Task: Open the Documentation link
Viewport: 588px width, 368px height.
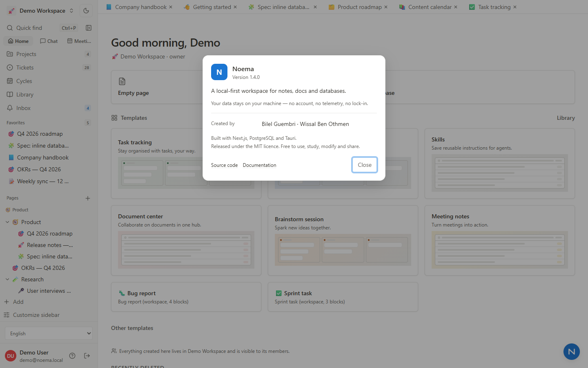Action: 259,165
